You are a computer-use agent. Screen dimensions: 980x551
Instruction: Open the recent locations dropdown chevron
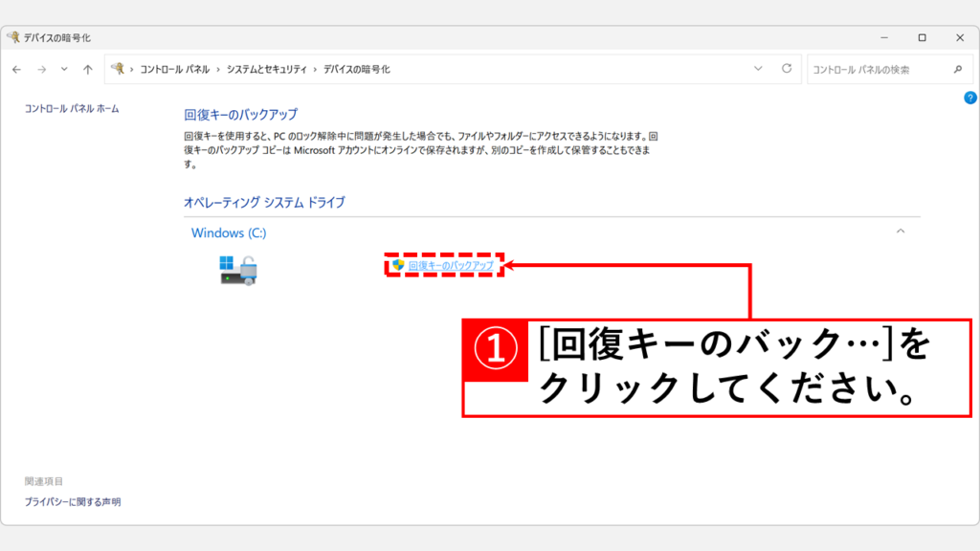(x=64, y=69)
